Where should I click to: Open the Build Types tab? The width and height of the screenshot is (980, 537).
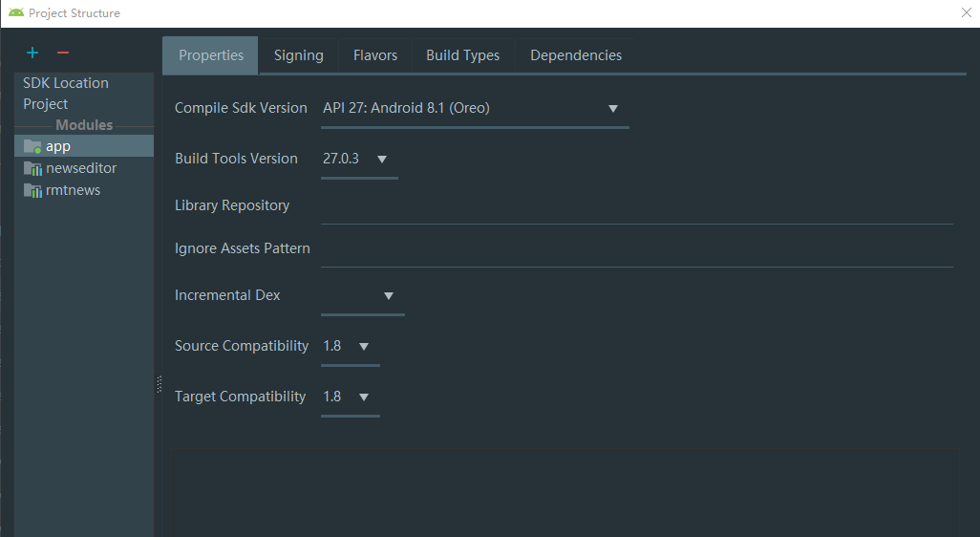[x=462, y=55]
